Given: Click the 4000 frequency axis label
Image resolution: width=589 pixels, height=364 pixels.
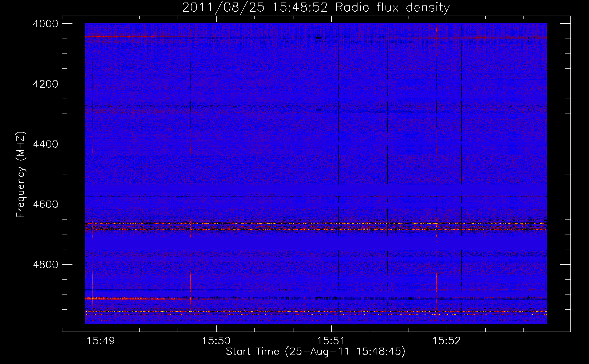Looking at the screenshot, I should click(46, 24).
